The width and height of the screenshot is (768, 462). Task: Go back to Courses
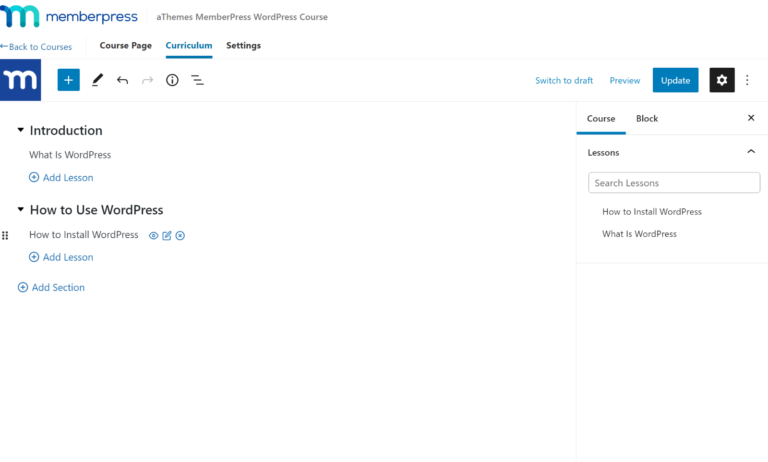click(x=36, y=47)
